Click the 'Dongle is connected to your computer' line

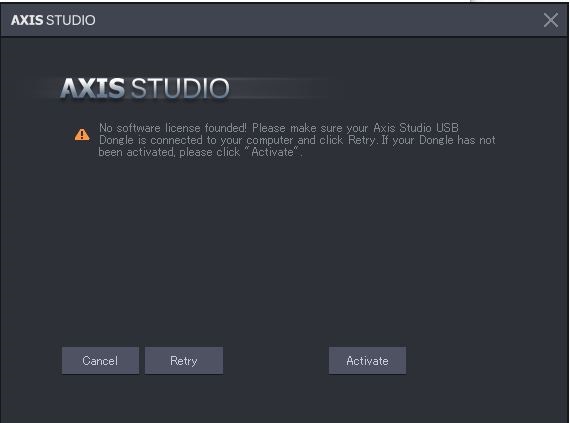pyautogui.click(x=196, y=140)
